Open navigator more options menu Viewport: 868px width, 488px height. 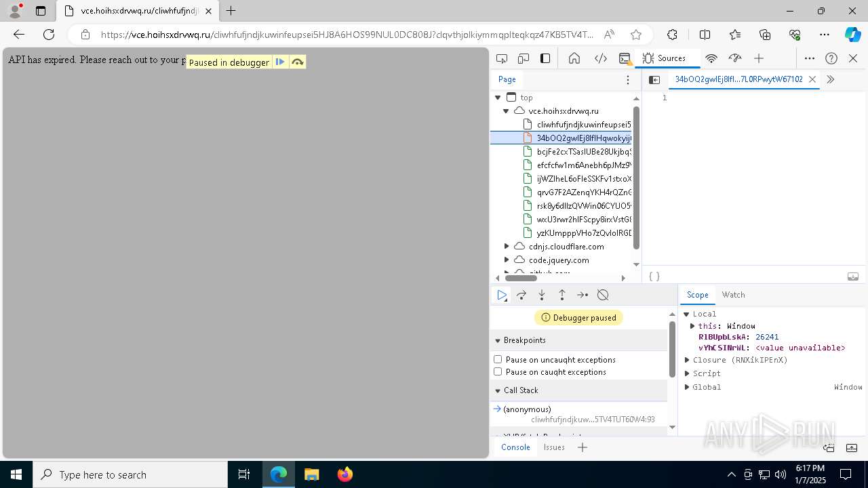pos(628,80)
